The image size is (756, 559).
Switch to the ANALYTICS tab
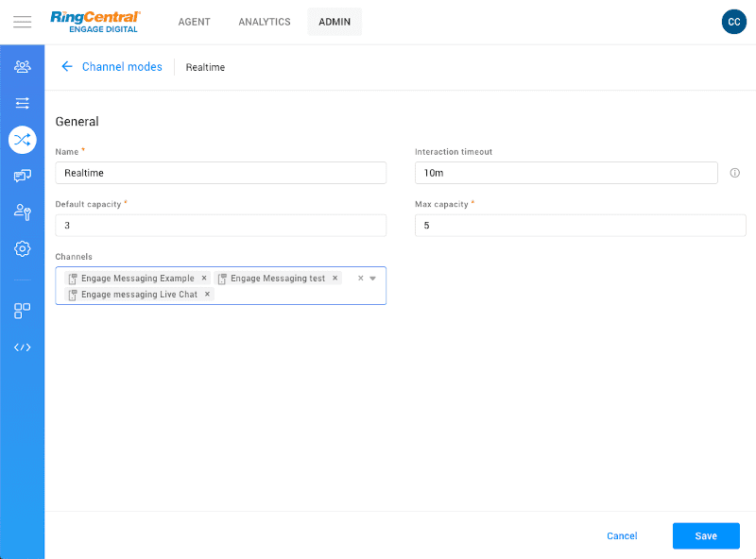265,22
